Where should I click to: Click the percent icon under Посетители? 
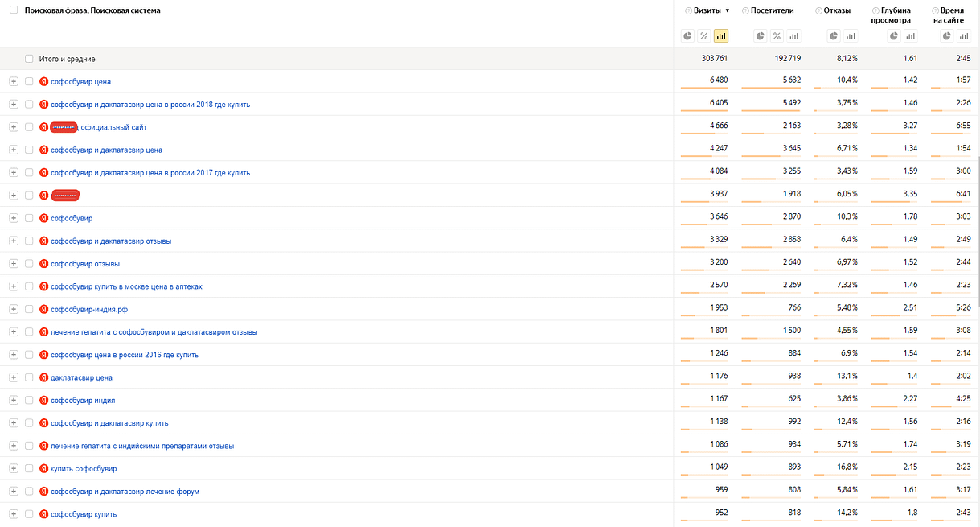pyautogui.click(x=777, y=35)
